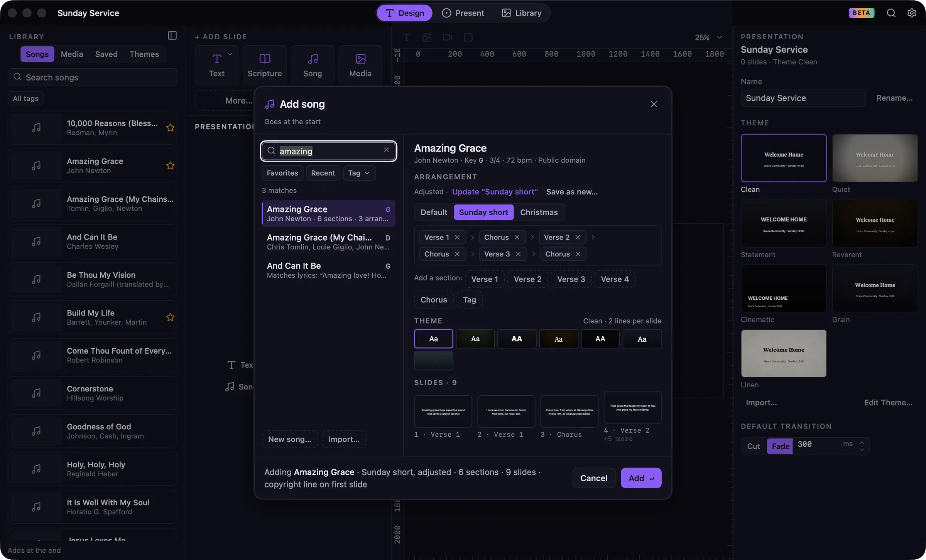Select the canvas text tool icon

click(406, 37)
